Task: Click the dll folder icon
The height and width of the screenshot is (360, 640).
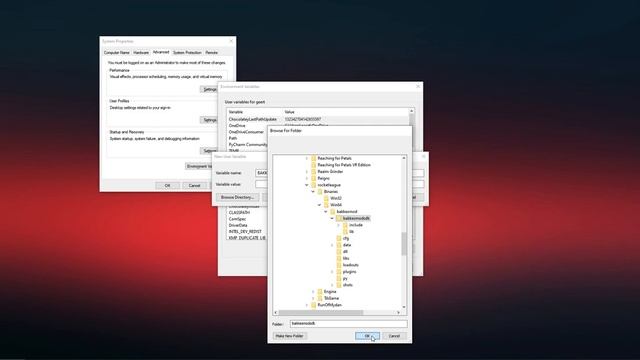Action: pos(339,251)
